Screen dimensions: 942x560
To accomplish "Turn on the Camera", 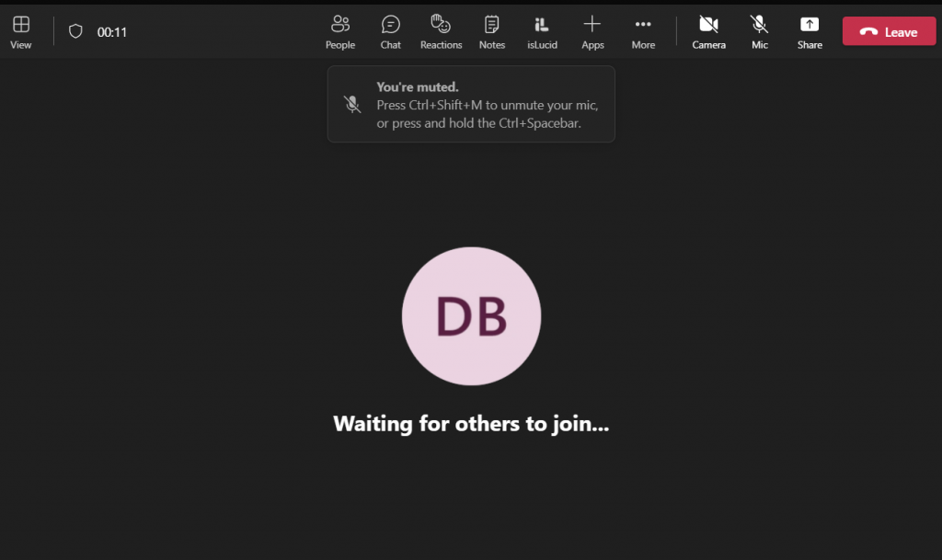I will point(709,32).
